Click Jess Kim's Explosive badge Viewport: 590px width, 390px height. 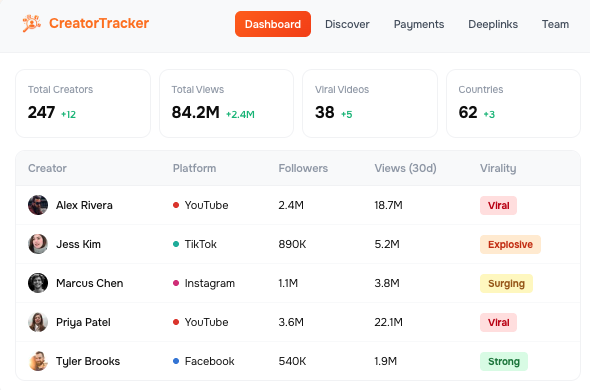[510, 244]
